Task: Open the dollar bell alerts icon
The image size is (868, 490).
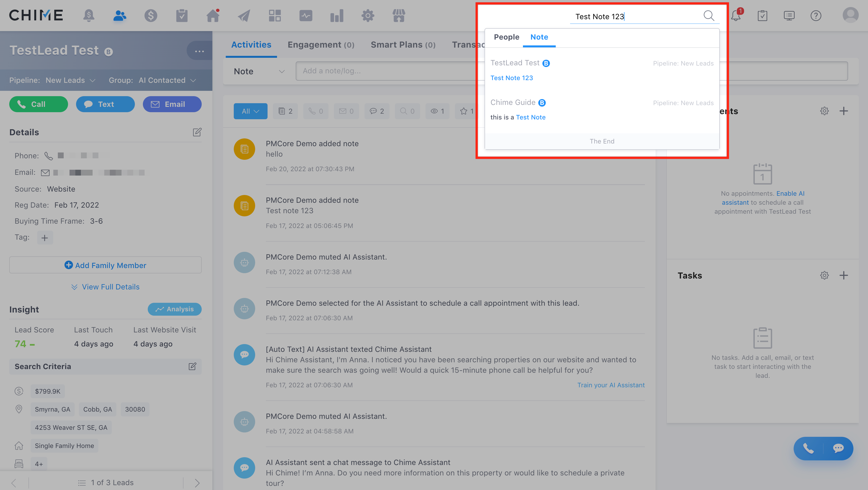Action: (89, 16)
